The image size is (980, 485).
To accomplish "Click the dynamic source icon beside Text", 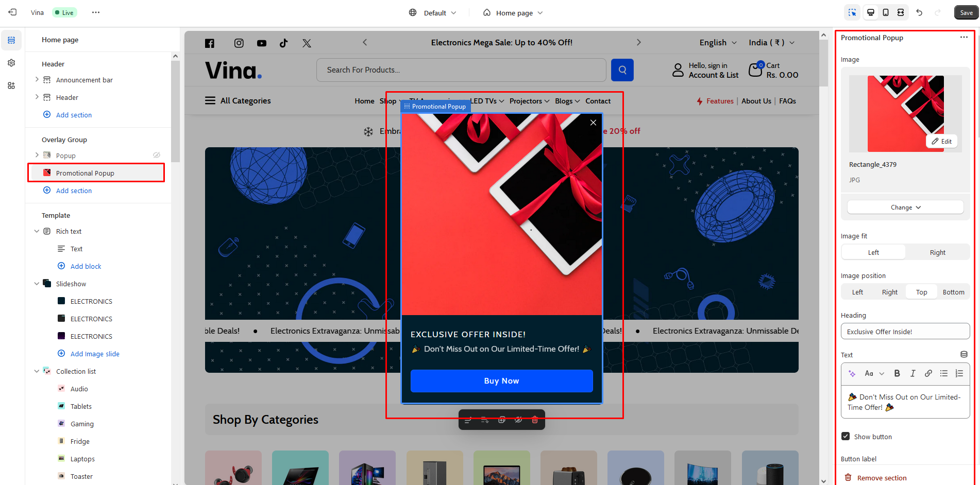I will [964, 355].
